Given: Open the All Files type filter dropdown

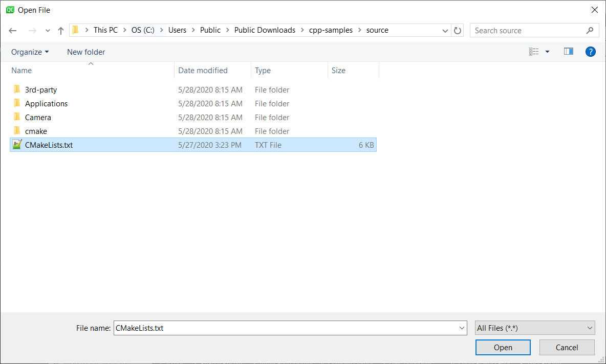Looking at the screenshot, I should coord(534,328).
